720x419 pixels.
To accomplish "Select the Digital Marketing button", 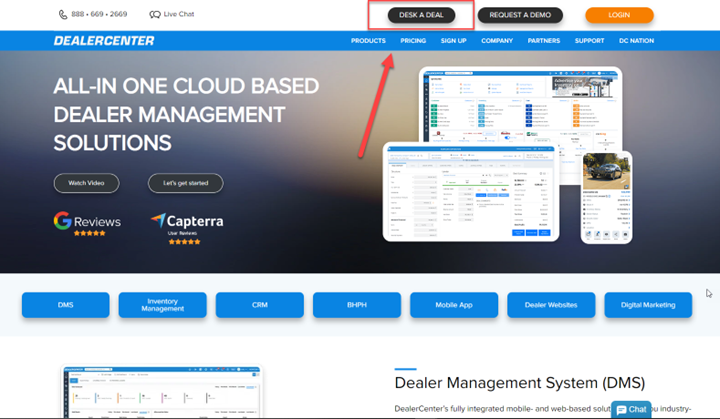I will 648,305.
